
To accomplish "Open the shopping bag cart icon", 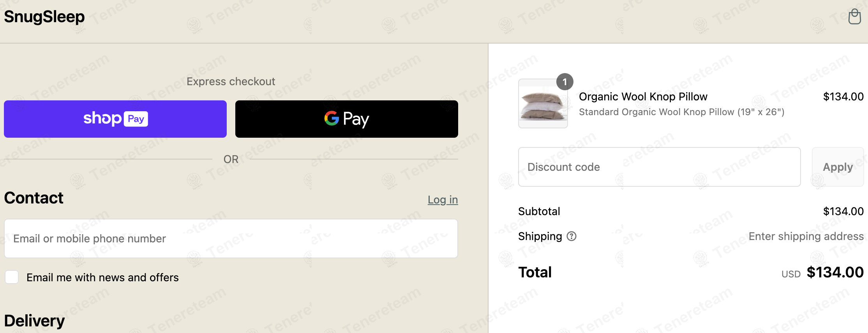I will pyautogui.click(x=854, y=17).
